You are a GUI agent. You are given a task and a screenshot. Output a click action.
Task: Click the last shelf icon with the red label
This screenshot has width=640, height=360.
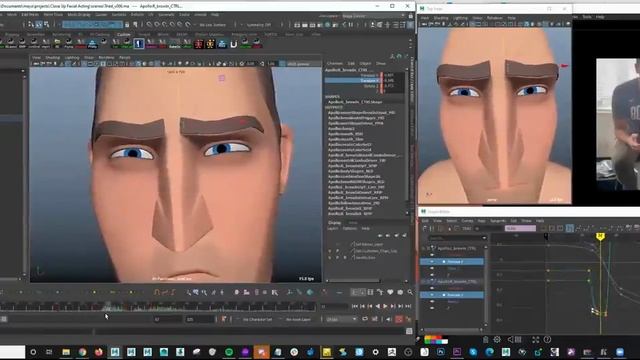click(257, 43)
